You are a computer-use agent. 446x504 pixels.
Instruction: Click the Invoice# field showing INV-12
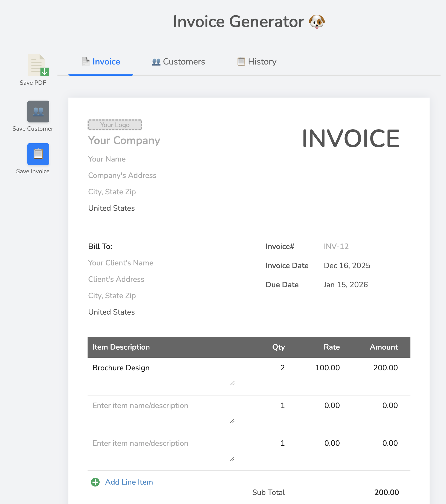336,246
